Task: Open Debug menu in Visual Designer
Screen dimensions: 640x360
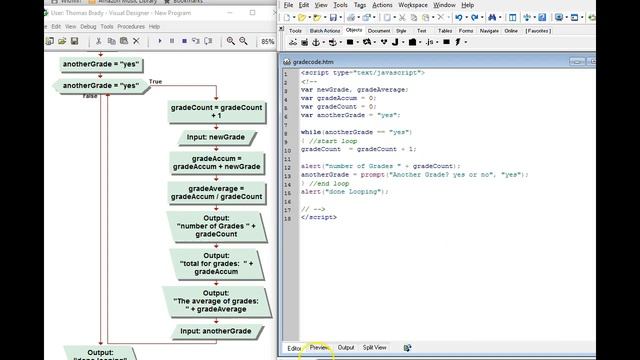Action: click(88, 27)
